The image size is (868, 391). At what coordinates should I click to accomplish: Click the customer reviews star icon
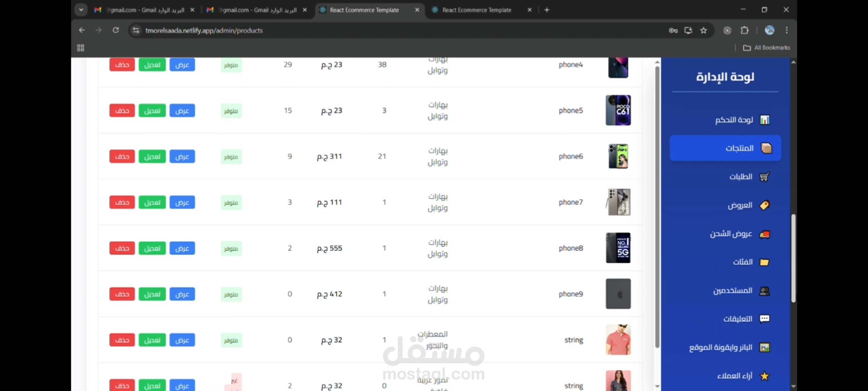[x=764, y=376]
